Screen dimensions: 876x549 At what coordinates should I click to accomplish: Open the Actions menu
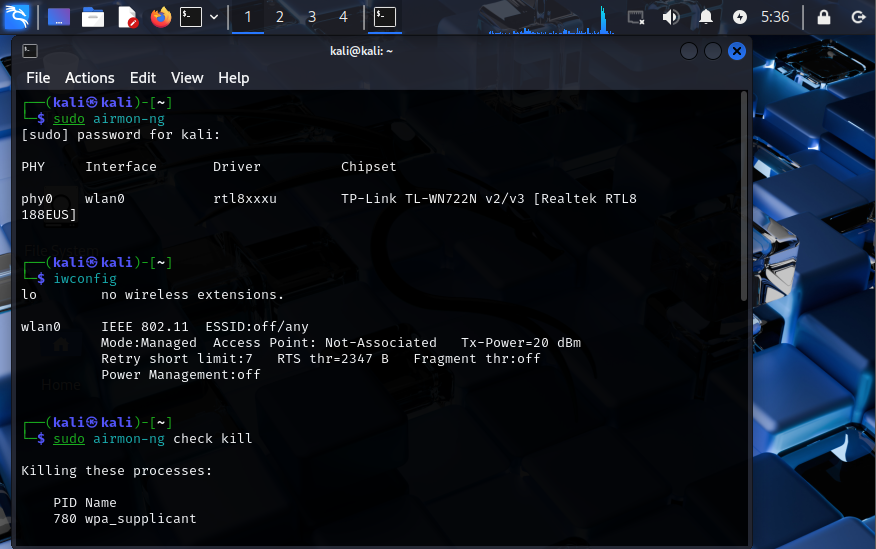(89, 78)
